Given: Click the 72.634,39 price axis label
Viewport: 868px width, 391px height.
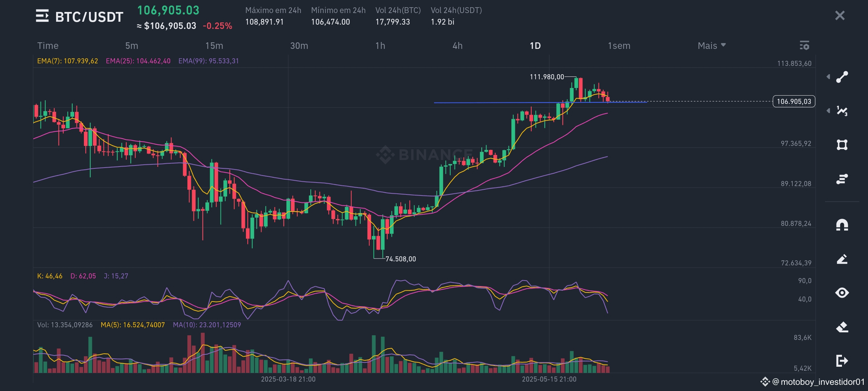Looking at the screenshot, I should click(796, 263).
